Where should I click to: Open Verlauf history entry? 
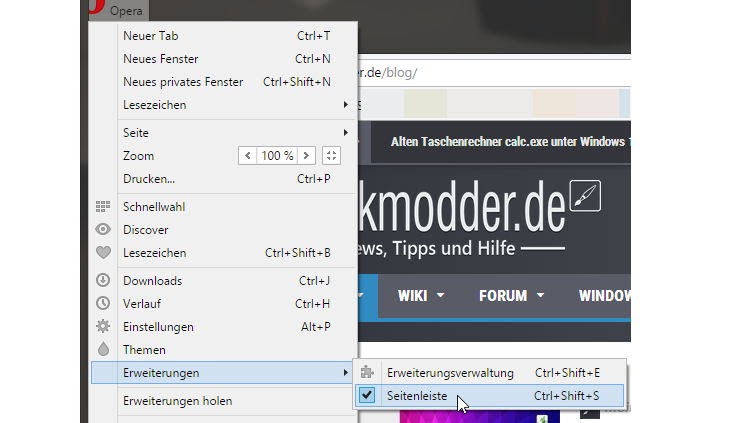click(224, 303)
